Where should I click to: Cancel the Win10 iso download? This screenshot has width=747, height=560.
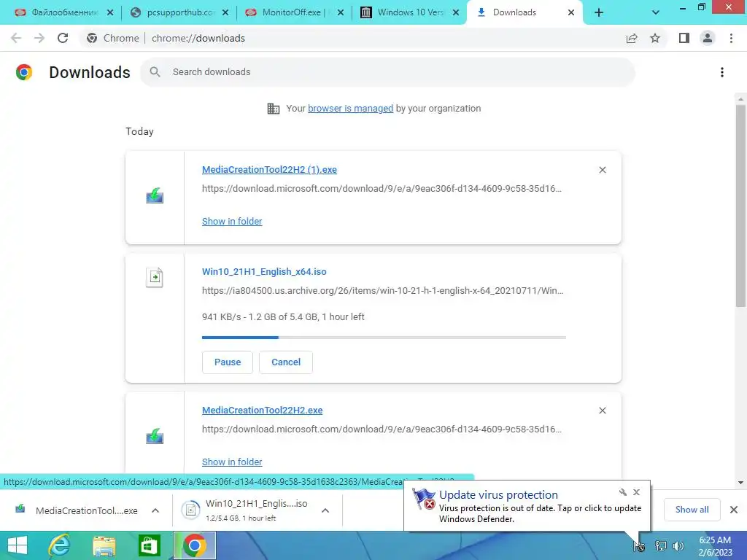[x=286, y=362]
